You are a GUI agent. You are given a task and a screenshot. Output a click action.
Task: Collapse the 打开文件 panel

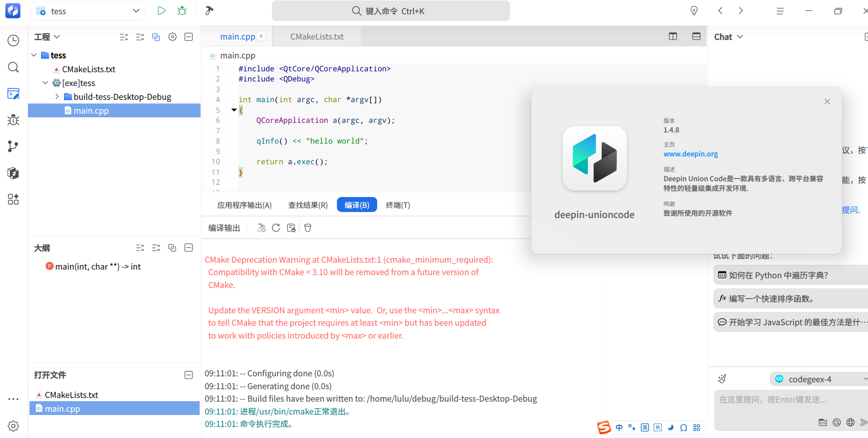[189, 375]
